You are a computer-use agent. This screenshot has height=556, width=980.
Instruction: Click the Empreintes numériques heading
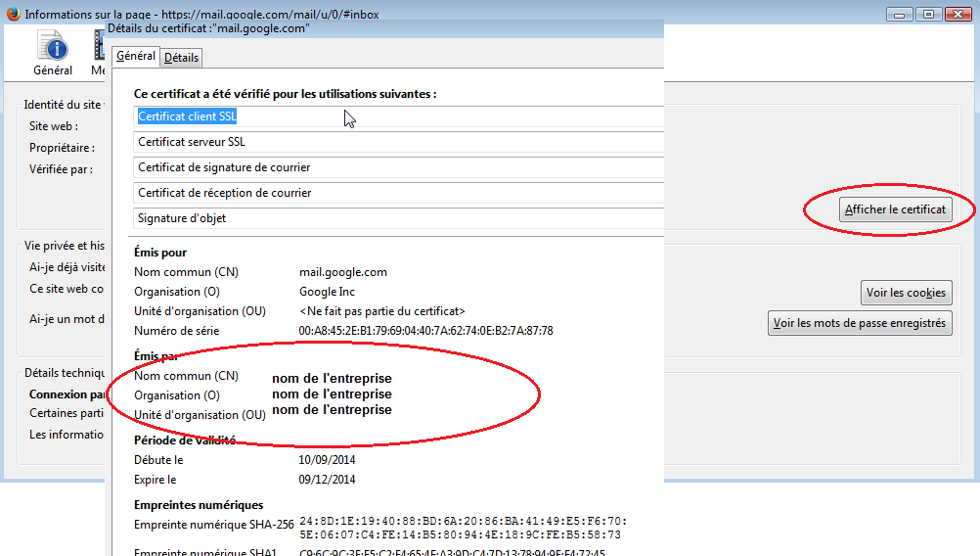(199, 505)
